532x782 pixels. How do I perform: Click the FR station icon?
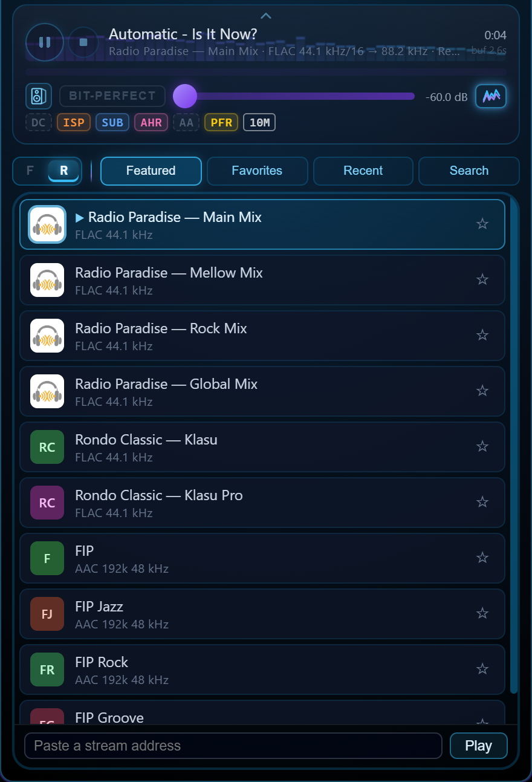tap(47, 670)
